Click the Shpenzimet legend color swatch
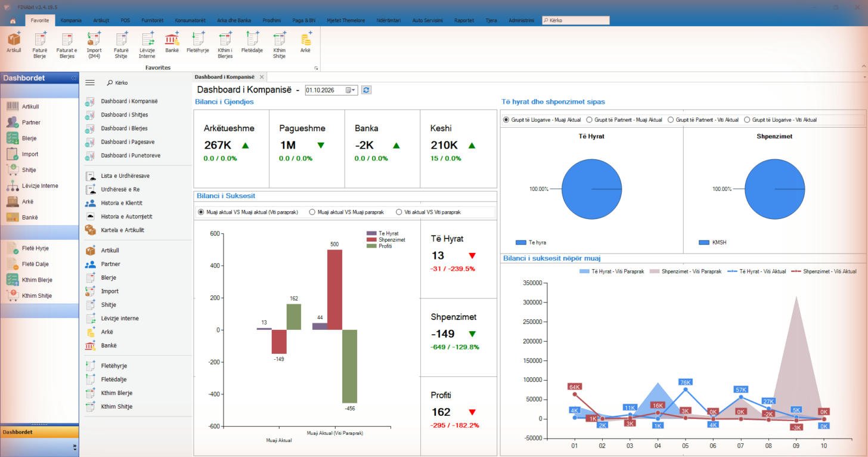Viewport: 868px width, 457px height. 371,240
